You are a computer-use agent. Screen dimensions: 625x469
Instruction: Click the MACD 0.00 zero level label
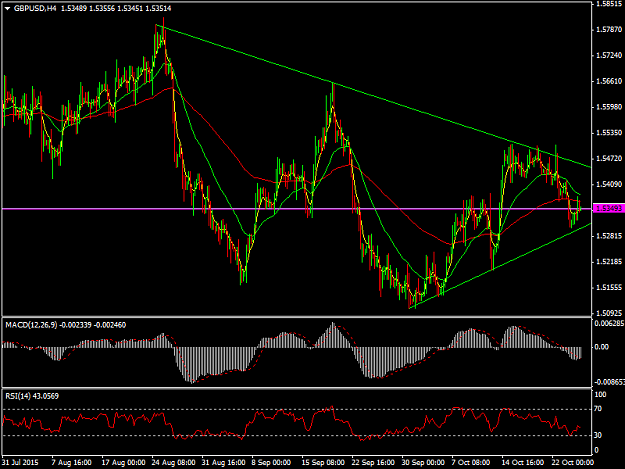point(601,347)
